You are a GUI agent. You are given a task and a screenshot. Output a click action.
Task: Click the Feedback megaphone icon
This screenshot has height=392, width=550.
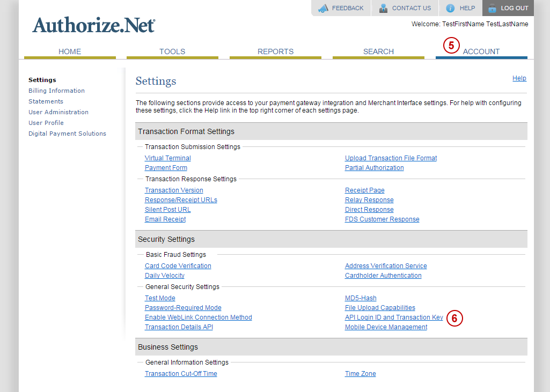[x=323, y=8]
